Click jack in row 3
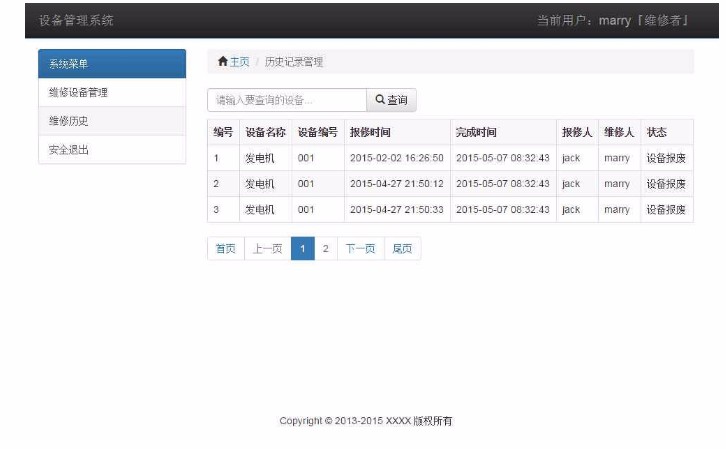This screenshot has height=449, width=726. tap(571, 210)
